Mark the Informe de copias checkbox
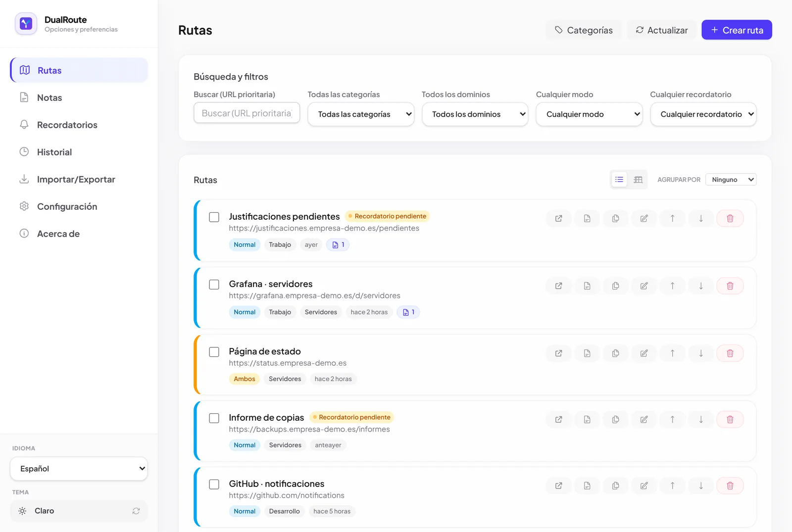The height and width of the screenshot is (532, 792). point(214,418)
